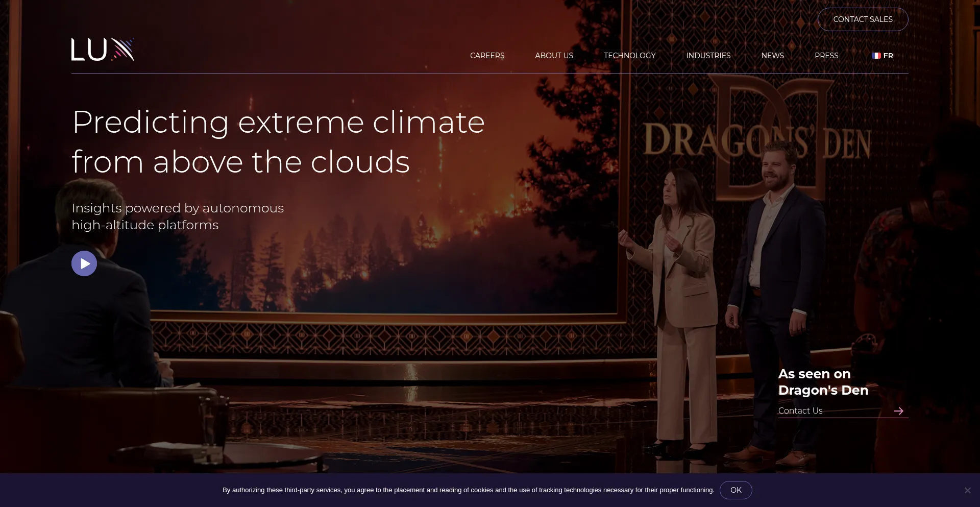Go to the About Us page
The image size is (980, 507).
click(x=554, y=56)
